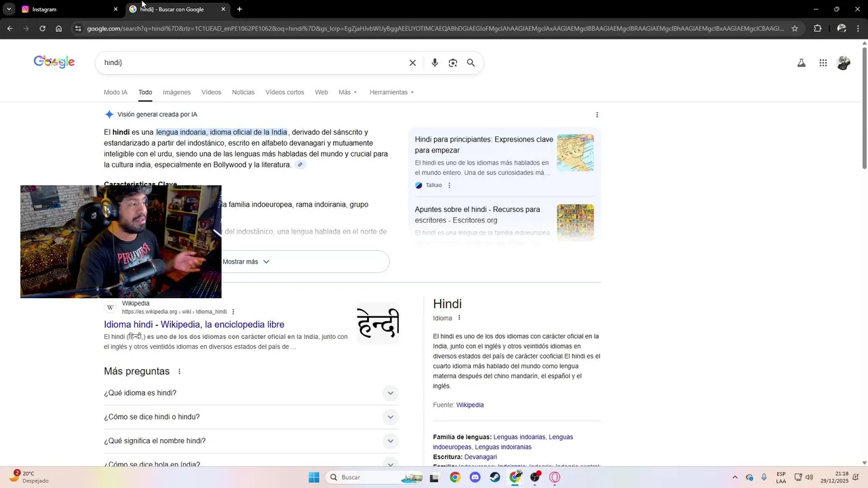
Task: Select the 'Vídeos cortos' tab
Action: [x=285, y=92]
